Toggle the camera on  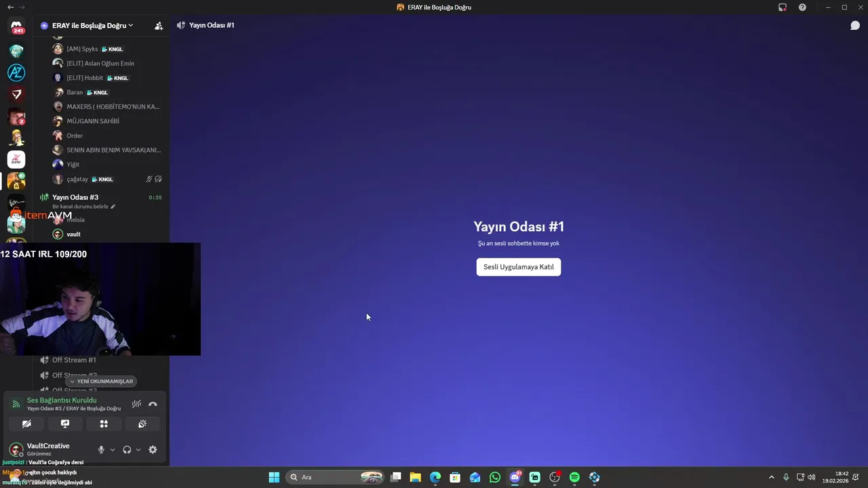[x=26, y=424]
